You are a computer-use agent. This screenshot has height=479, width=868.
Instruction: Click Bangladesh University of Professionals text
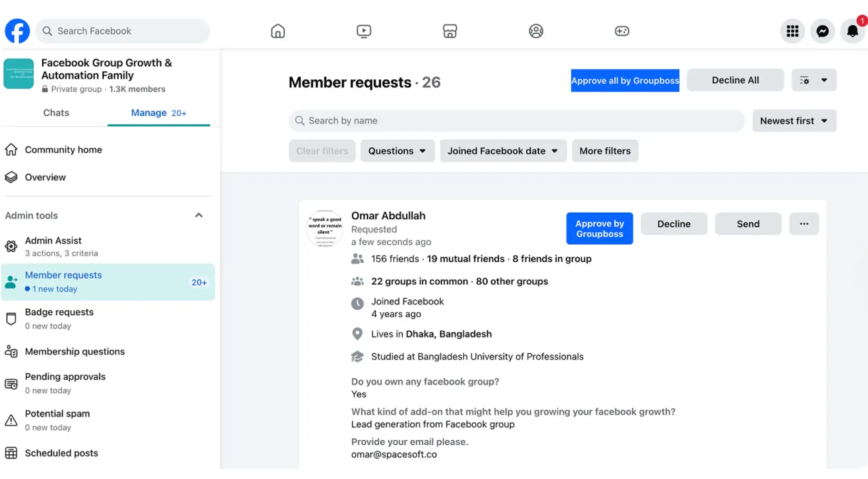click(x=500, y=356)
